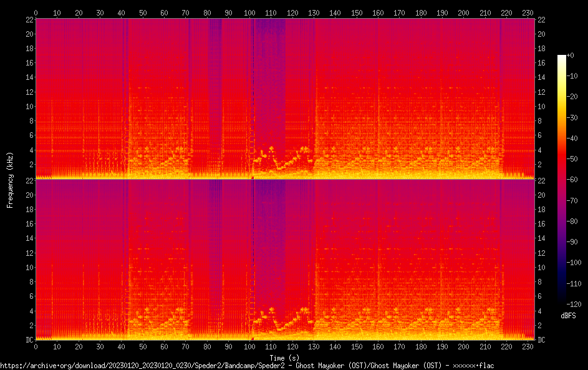Viewport: 588px width, 370px height.
Task: Click the white peak end of the color scale
Action: (562, 57)
